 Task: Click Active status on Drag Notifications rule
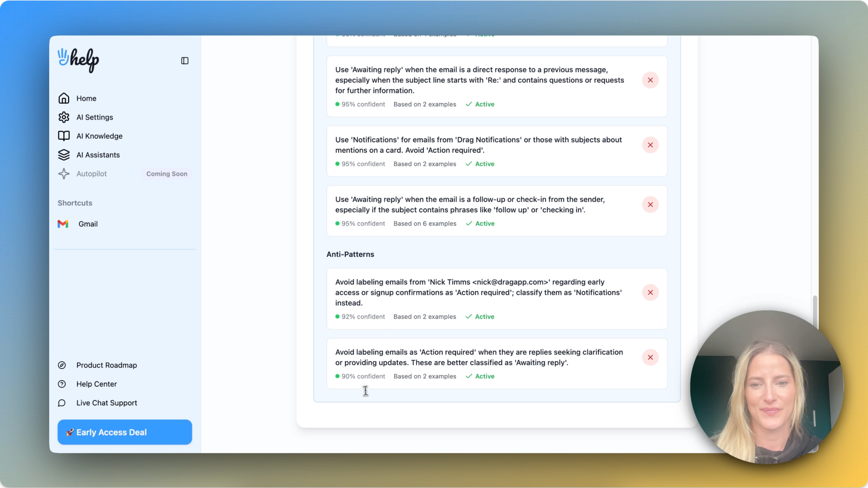point(480,164)
